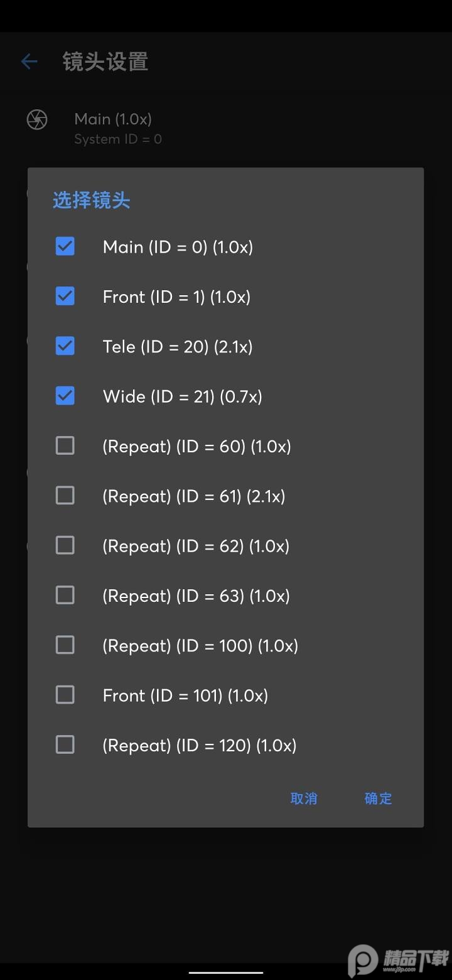Click the Wide (ID = 21) (0.7x) label
Viewport: 452px width, 980px height.
point(182,396)
